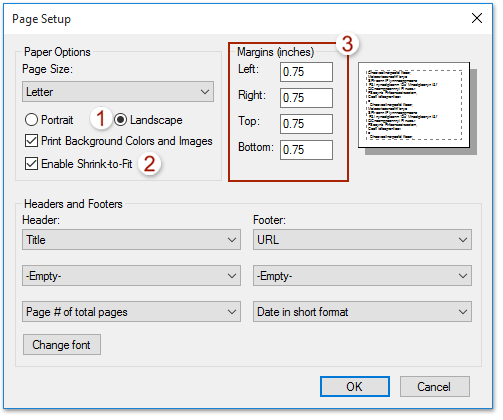Screen dimensions: 503x420
Task: Toggle Print Background Colors and Images checkbox
Action: tap(31, 141)
